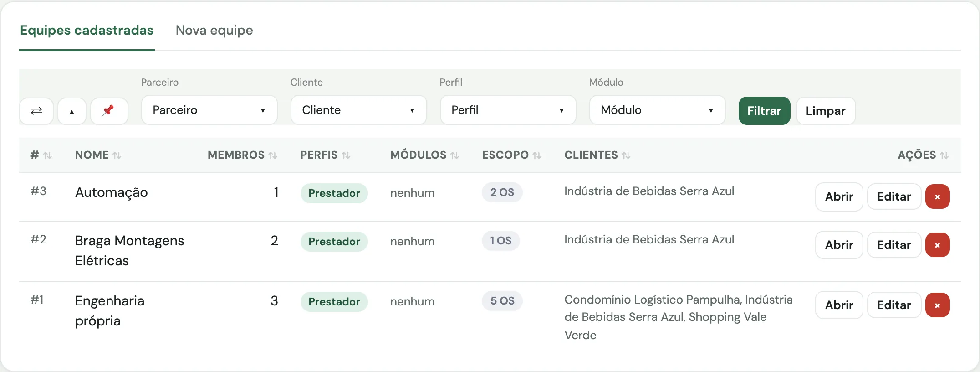Open the Automação team with Abrir
The image size is (980, 372).
(839, 197)
